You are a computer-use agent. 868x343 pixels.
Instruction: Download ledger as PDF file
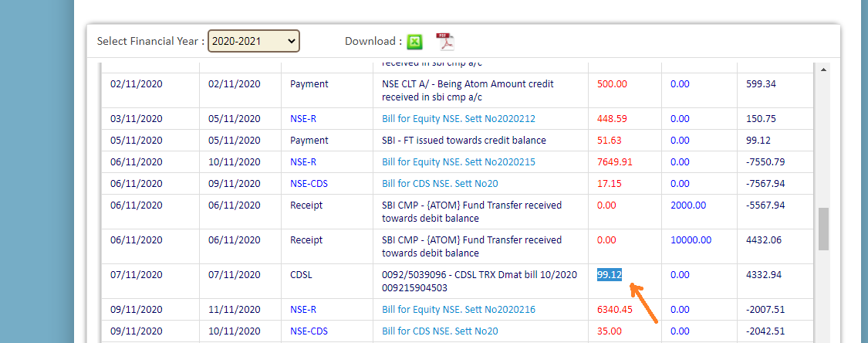(444, 41)
